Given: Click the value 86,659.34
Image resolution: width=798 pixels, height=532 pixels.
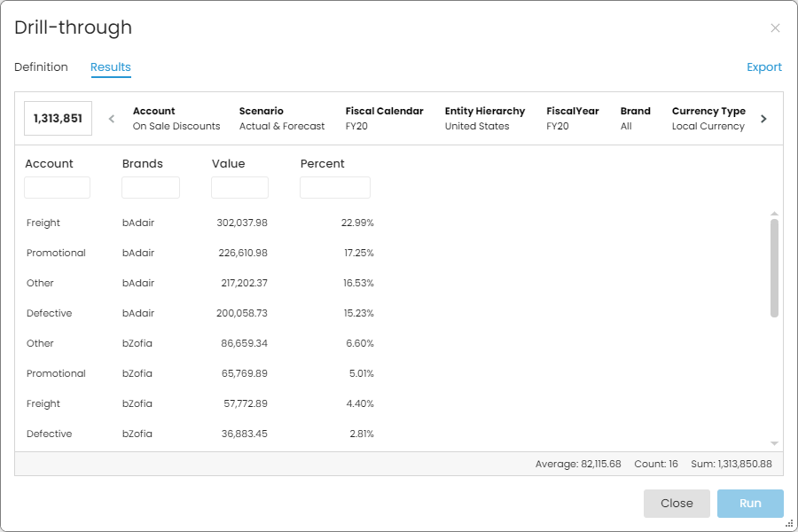Looking at the screenshot, I should (245, 343).
